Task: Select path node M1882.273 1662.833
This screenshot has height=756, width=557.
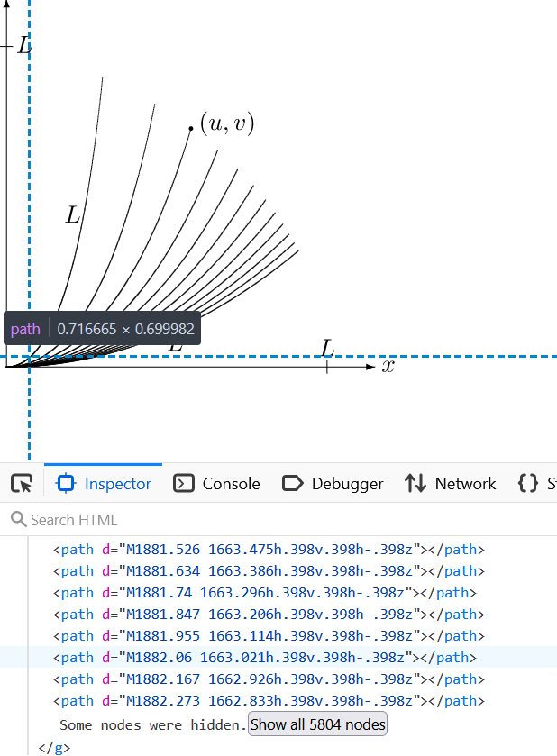Action: click(x=269, y=701)
